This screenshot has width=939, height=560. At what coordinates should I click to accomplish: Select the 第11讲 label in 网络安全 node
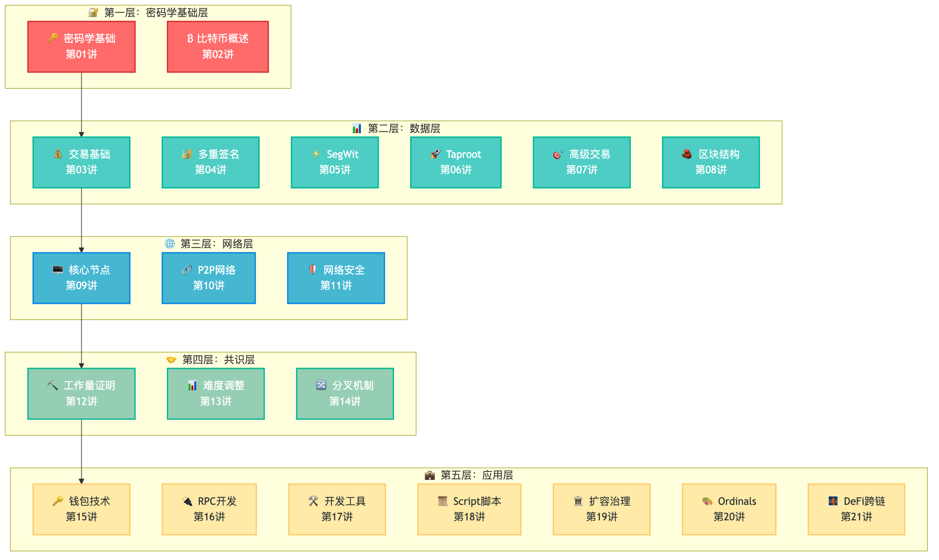pos(336,285)
